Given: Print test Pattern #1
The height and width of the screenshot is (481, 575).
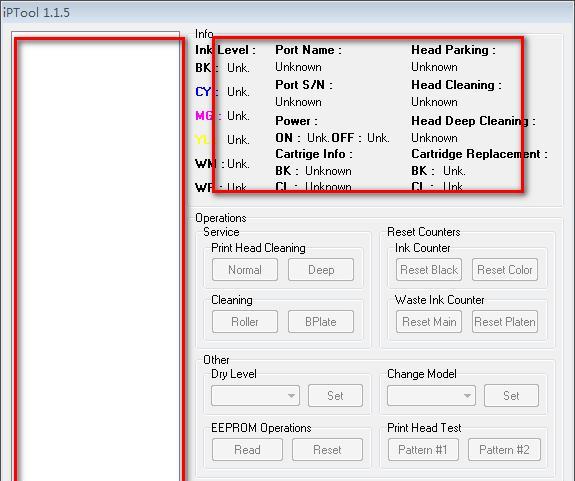Looking at the screenshot, I should [423, 450].
